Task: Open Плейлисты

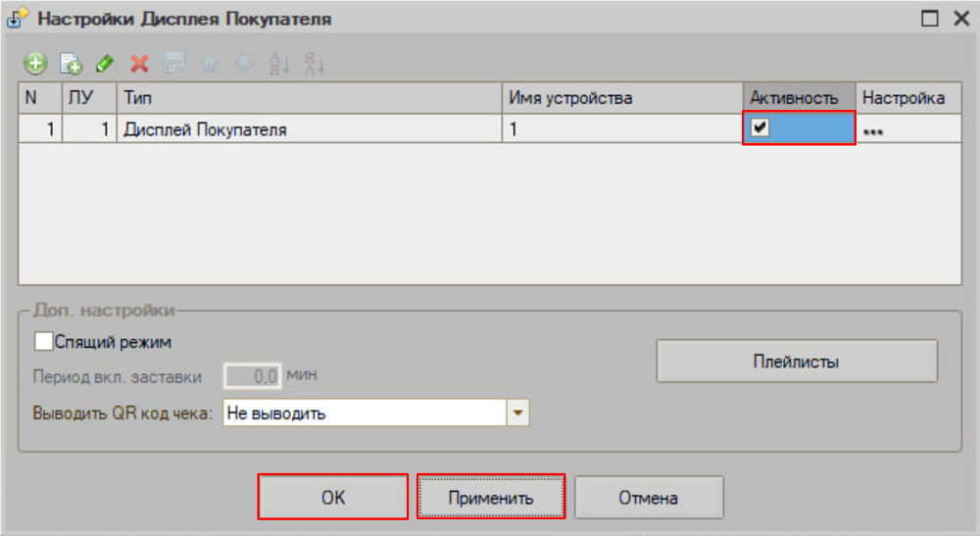Action: tap(796, 362)
